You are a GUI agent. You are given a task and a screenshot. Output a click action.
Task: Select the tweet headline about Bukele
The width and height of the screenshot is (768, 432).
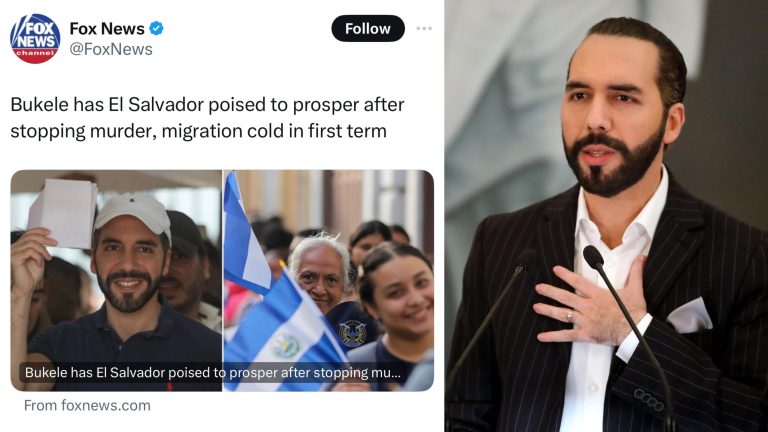click(x=207, y=118)
